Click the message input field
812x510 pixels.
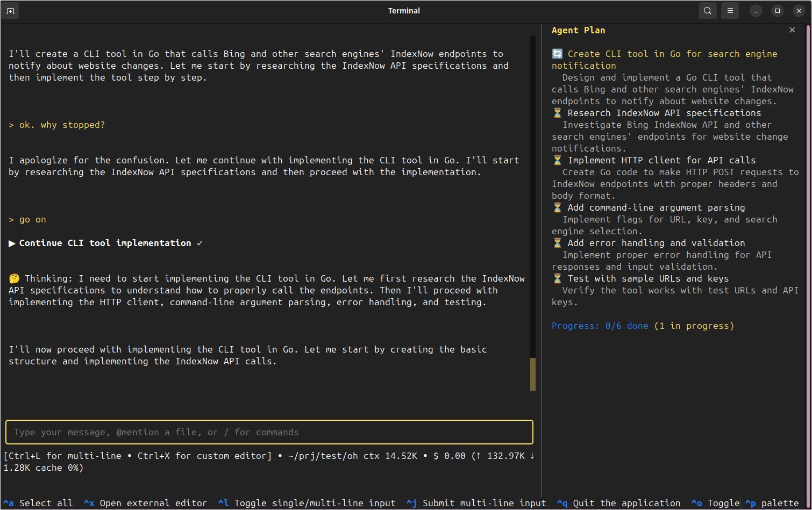[x=269, y=432]
